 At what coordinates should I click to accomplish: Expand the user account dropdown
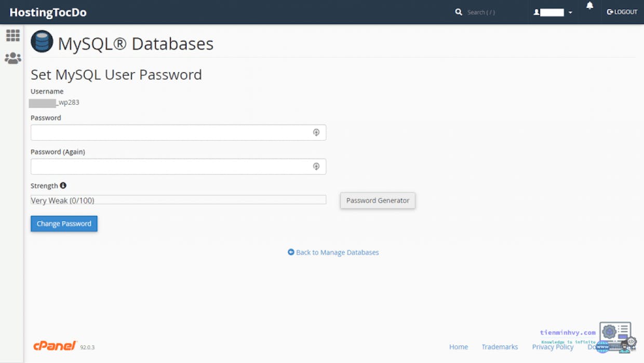tap(553, 12)
